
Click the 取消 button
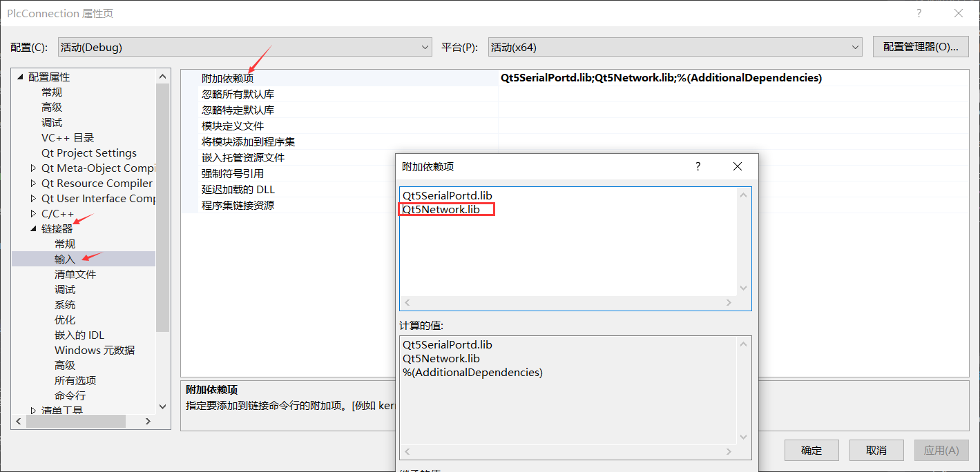(876, 450)
